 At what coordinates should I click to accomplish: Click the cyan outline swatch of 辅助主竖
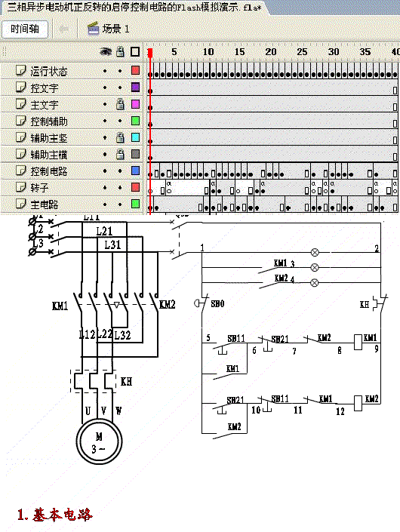coord(135,137)
